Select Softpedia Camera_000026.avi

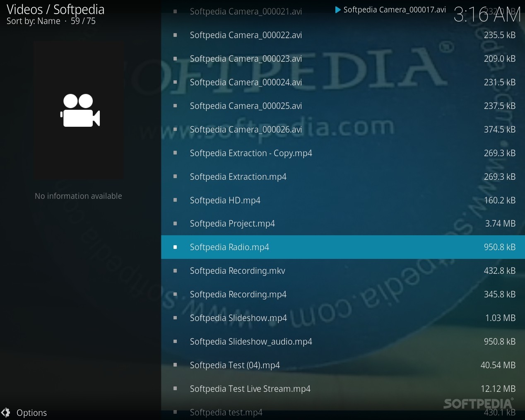point(343,130)
